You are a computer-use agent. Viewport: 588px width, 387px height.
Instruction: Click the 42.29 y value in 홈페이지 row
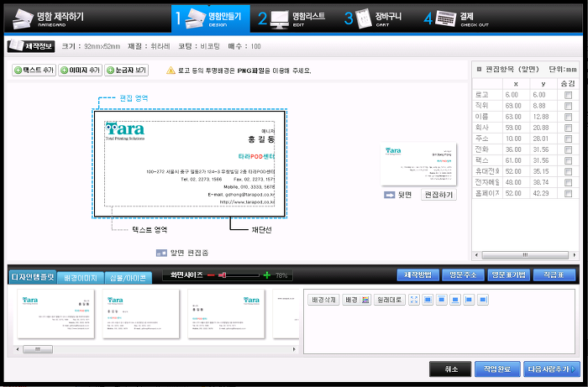point(541,194)
